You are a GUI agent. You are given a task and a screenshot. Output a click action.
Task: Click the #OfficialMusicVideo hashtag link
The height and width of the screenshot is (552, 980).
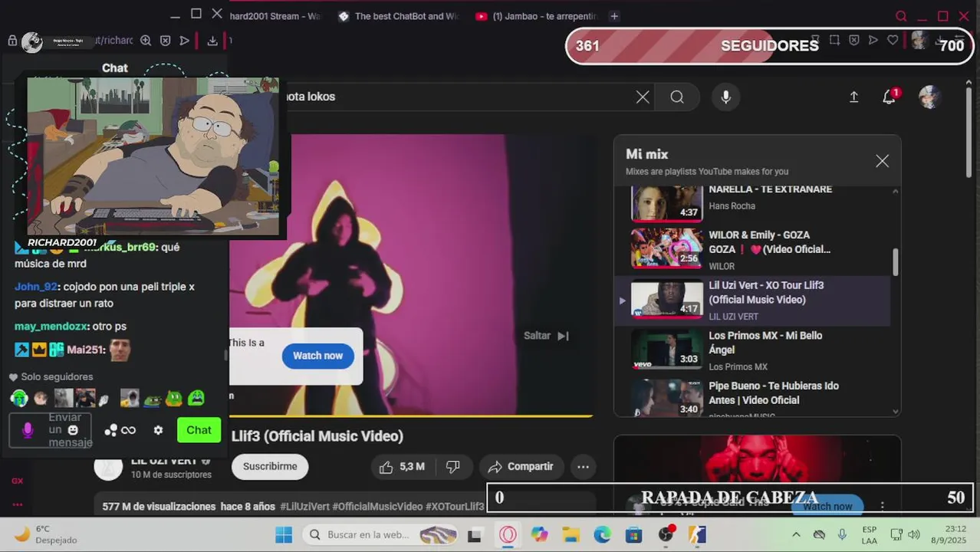[x=377, y=507]
